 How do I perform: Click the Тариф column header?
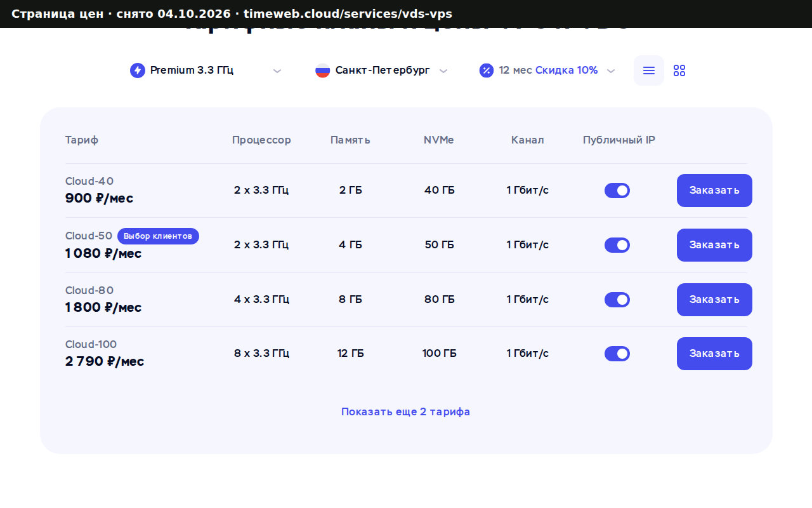(82, 140)
